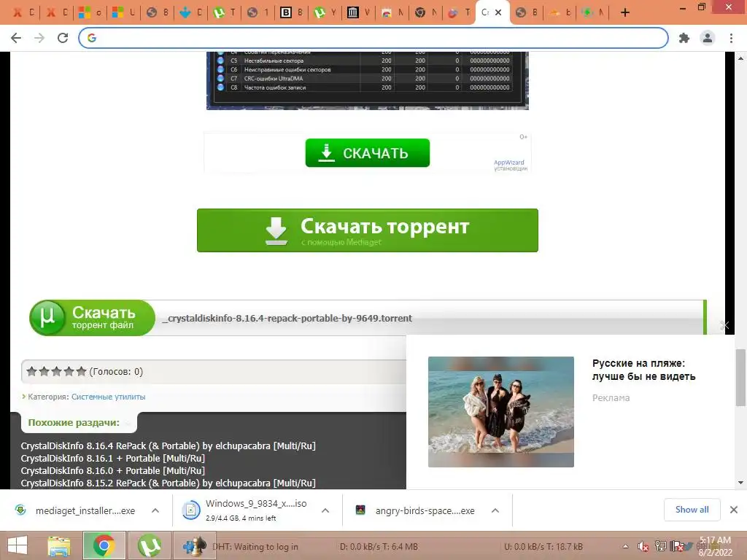
Task: Rate with the first star
Action: [32, 371]
